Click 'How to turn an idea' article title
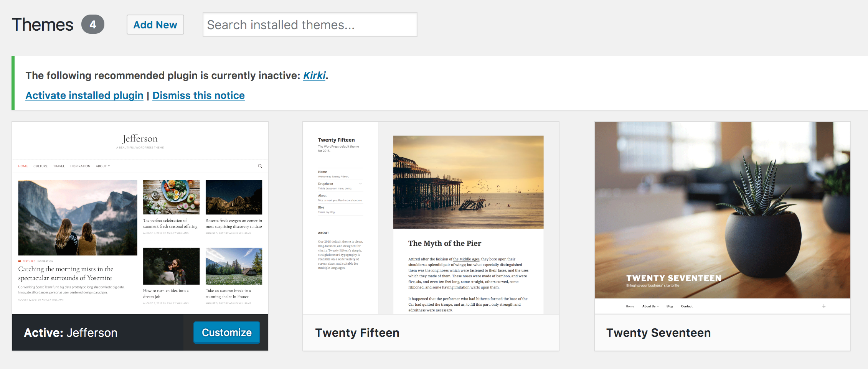This screenshot has width=868, height=369. (166, 293)
